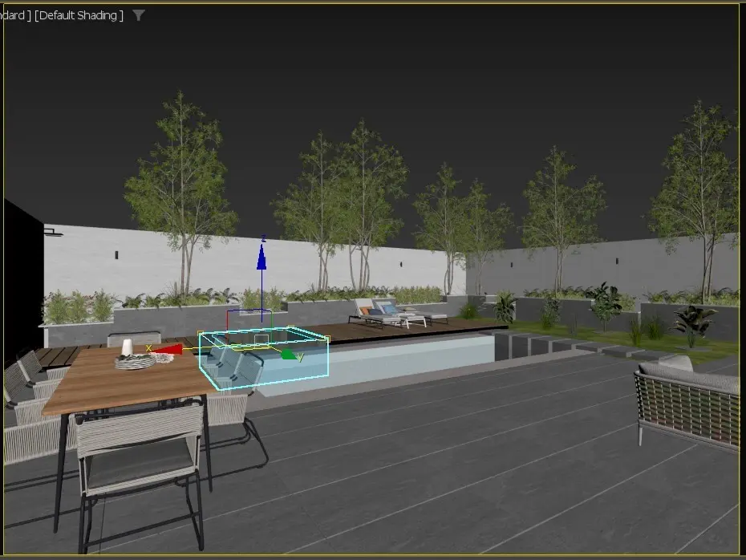Open the Default Shading viewport menu
This screenshot has width=746, height=560.
(79, 15)
